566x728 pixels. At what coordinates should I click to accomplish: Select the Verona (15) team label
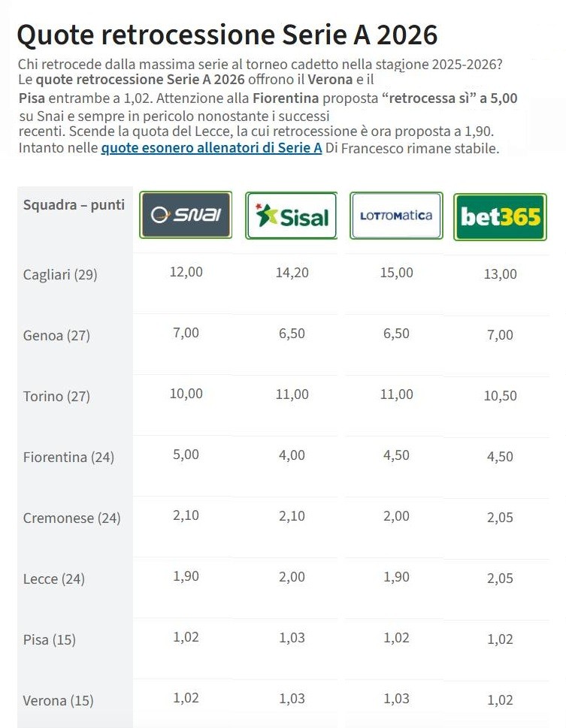(58, 701)
